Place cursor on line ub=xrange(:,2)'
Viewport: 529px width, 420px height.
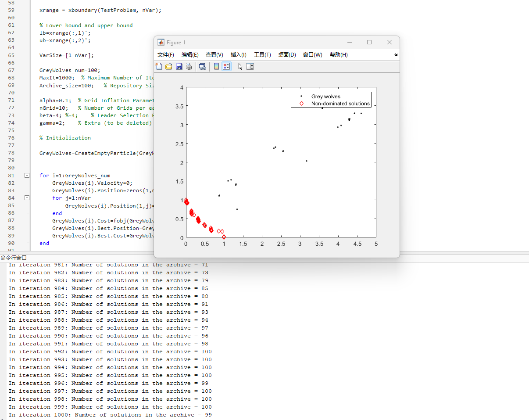coord(65,40)
